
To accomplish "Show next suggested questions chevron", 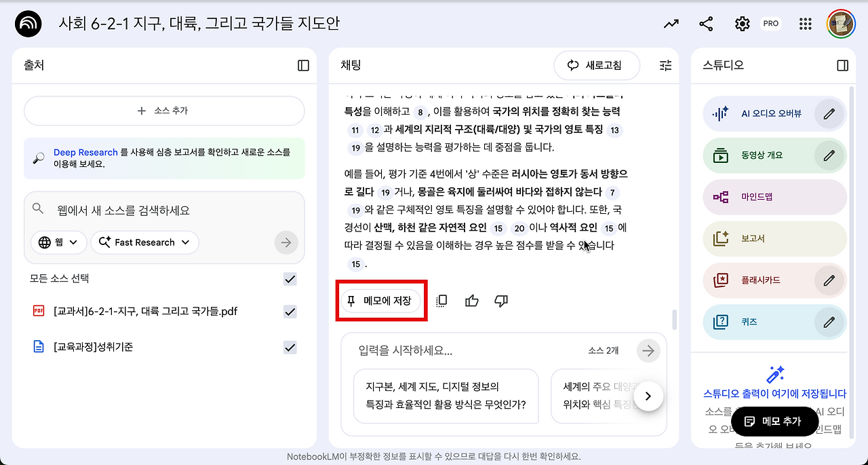I will coord(648,396).
